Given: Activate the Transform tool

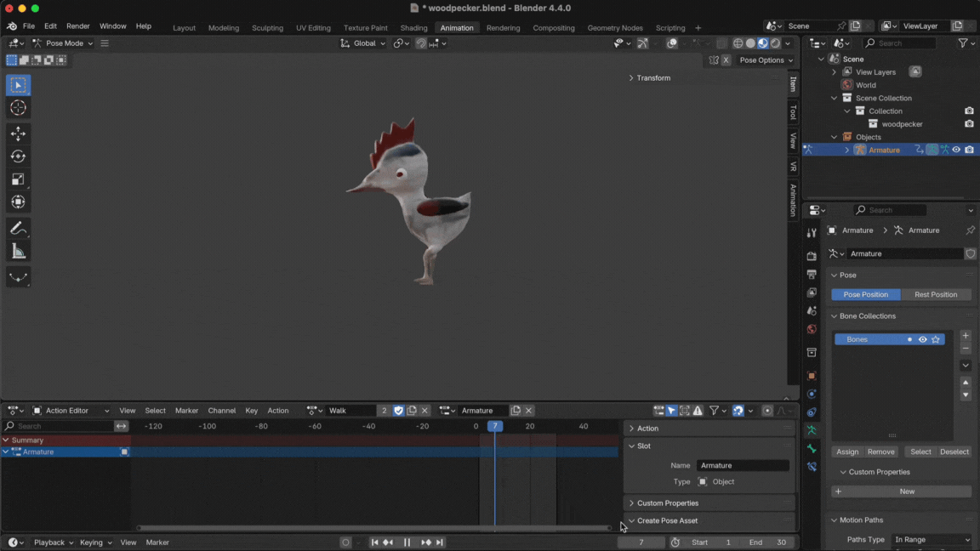Looking at the screenshot, I should pos(18,202).
